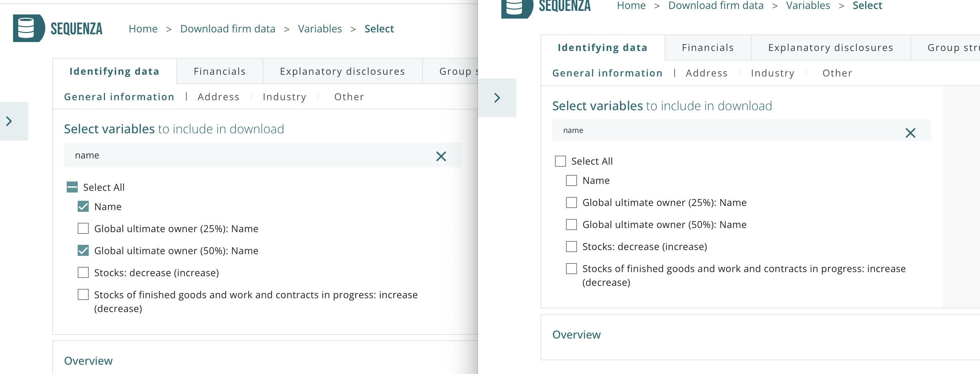Click the Sequenza logo in right panel
980x374 pixels.
(546, 7)
